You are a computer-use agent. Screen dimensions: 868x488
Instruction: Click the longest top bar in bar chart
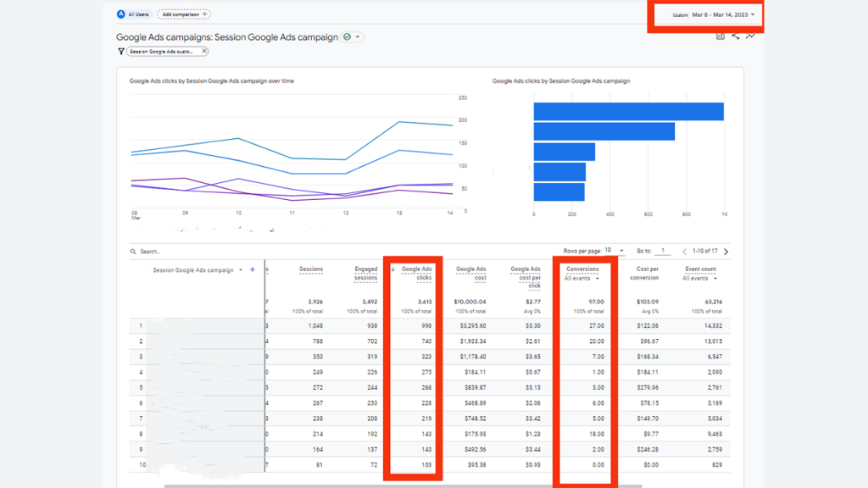[628, 112]
